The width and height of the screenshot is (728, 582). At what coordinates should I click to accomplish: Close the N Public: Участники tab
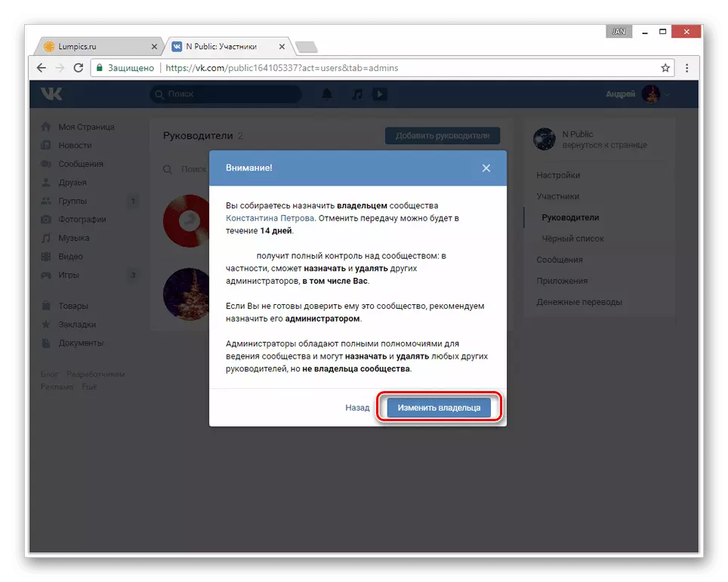(x=282, y=47)
